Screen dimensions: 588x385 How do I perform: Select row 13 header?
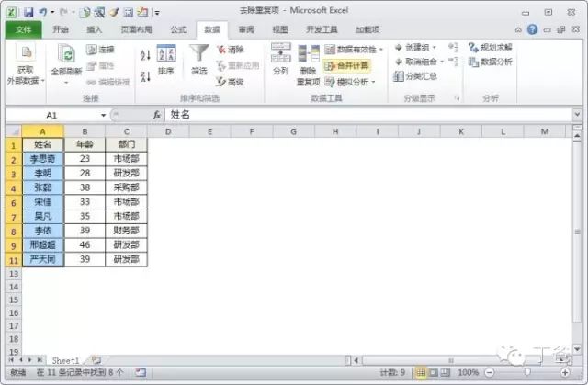(x=14, y=274)
